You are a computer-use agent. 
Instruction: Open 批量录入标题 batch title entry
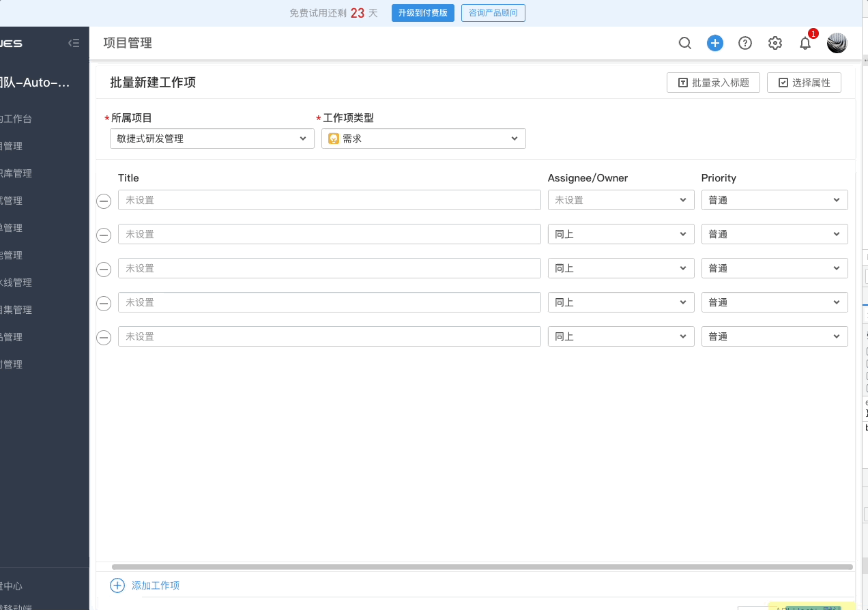click(x=713, y=82)
